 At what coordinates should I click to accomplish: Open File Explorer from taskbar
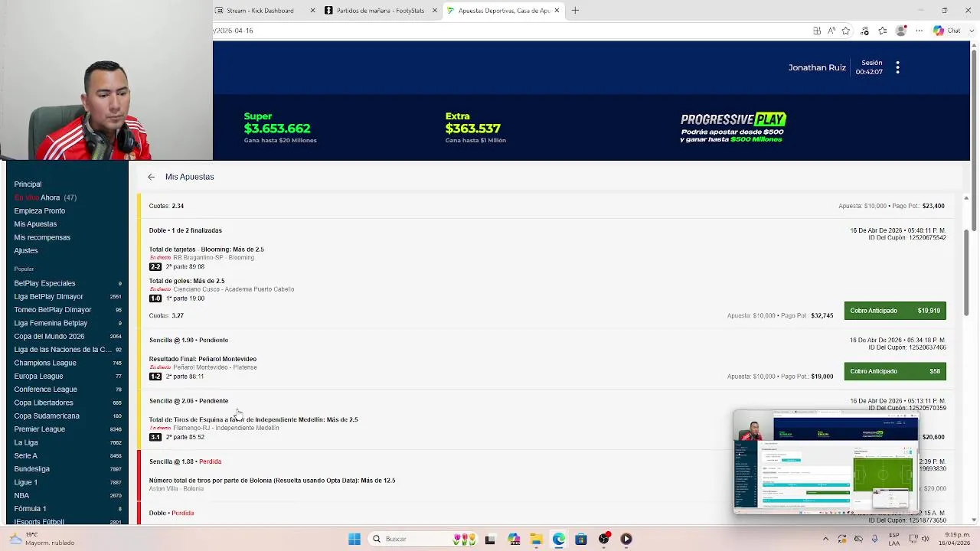coord(536,539)
